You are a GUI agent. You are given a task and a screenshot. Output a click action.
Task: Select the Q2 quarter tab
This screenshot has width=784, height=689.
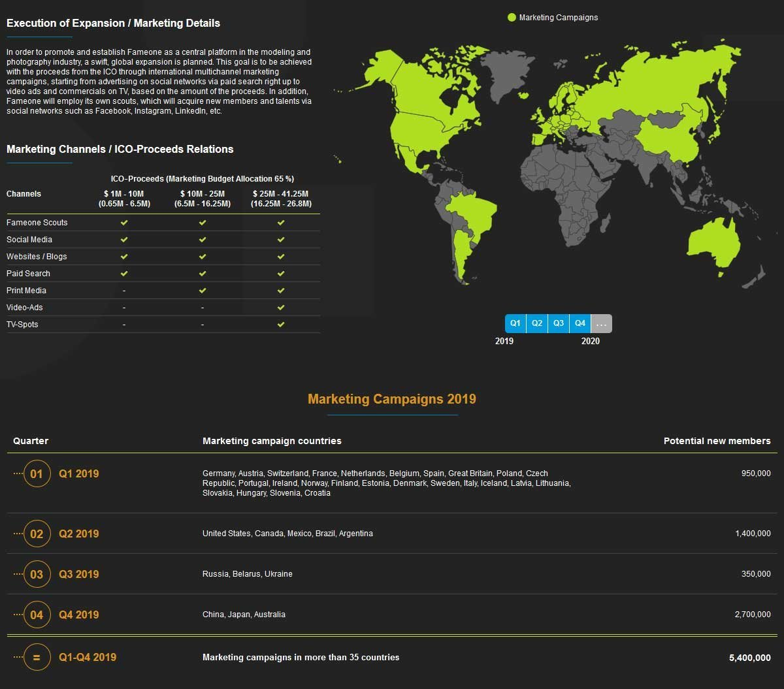click(537, 323)
